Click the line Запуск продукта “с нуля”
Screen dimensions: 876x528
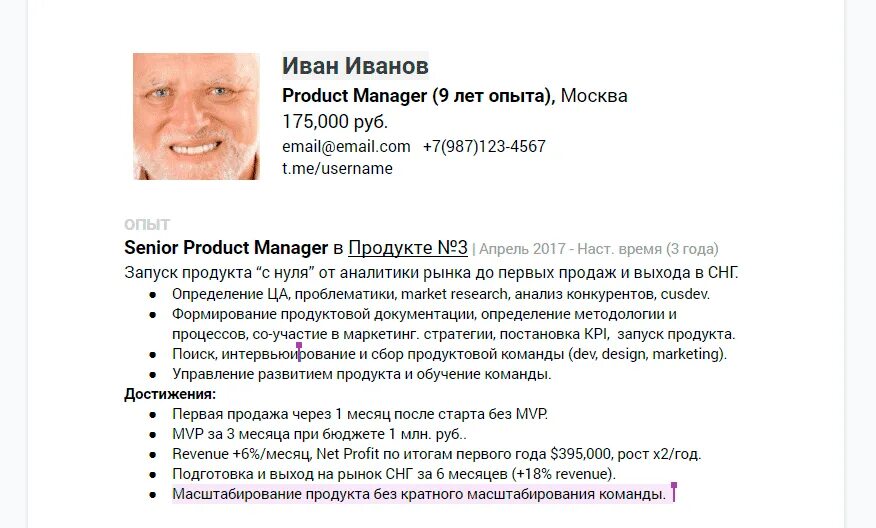pyautogui.click(x=431, y=273)
